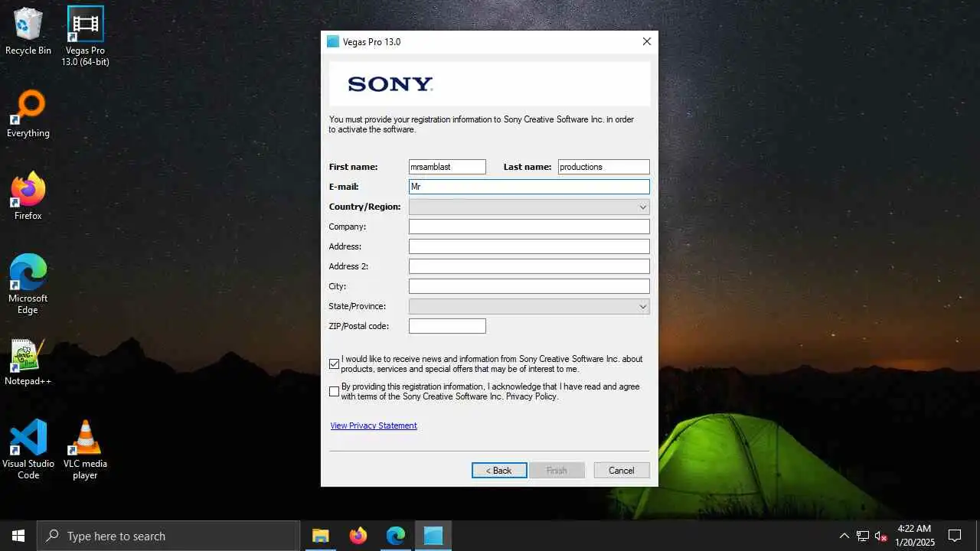980x551 pixels.
Task: Select the Notepad++ desktop icon
Action: (x=28, y=363)
